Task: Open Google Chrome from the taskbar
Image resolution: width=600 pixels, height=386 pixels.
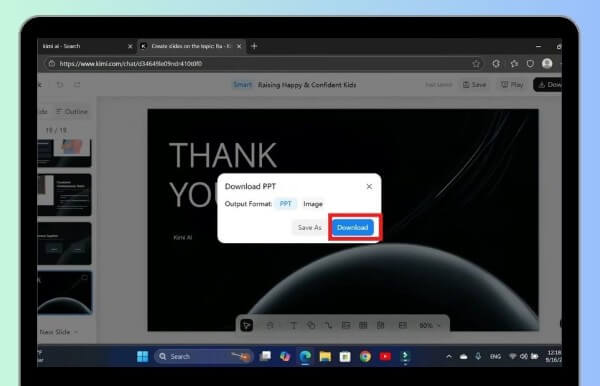Action: click(x=365, y=357)
